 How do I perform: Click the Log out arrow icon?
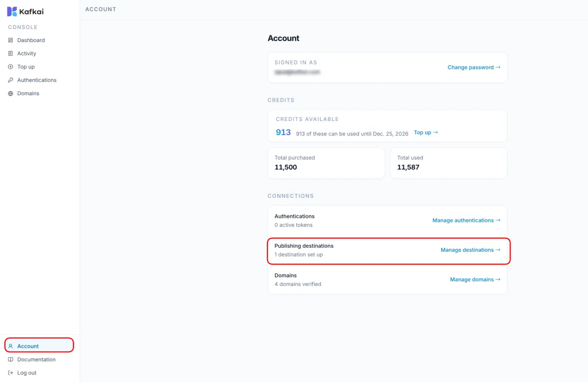(11, 373)
